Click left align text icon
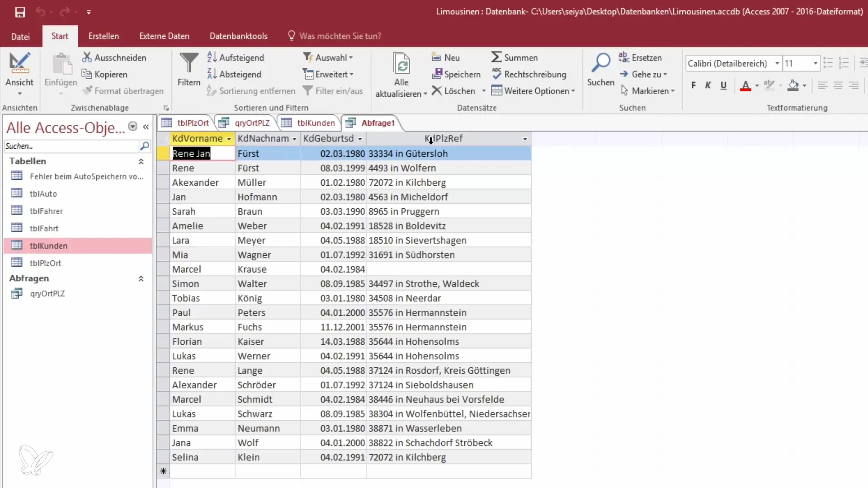Viewport: 868px width, 488px height. coord(823,85)
